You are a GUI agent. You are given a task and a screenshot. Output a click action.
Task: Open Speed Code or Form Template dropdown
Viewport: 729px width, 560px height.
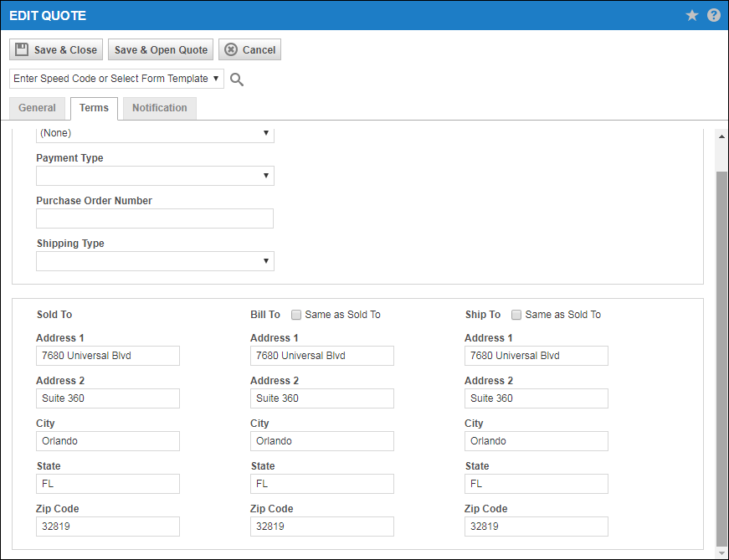[x=116, y=79]
